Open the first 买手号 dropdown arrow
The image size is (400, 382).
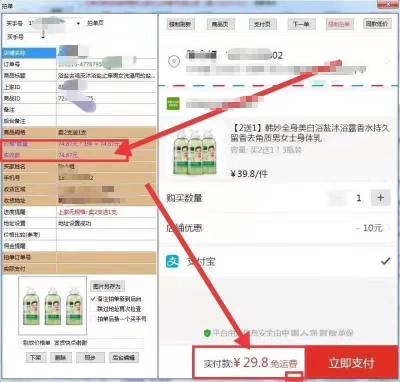pos(78,24)
